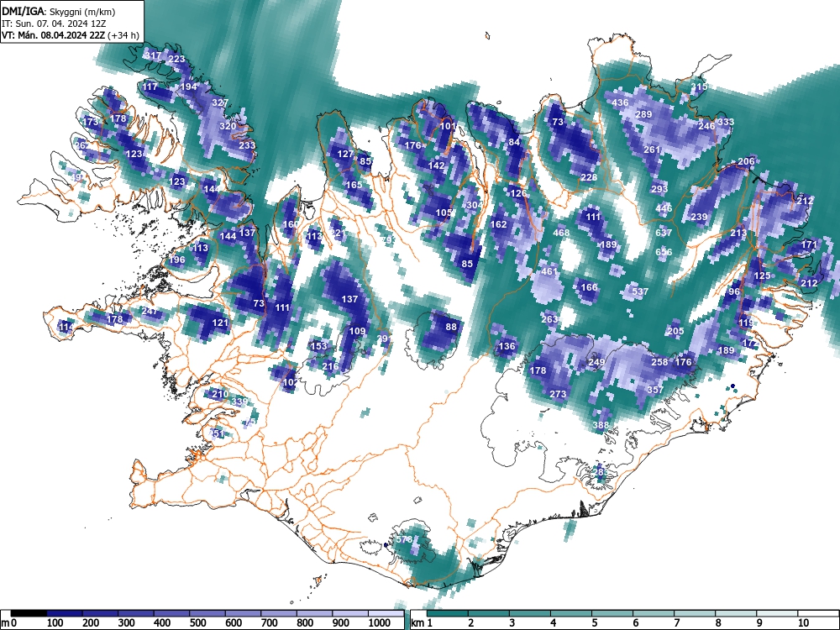
Task: Select the 320 visibility label
Action: tap(228, 127)
